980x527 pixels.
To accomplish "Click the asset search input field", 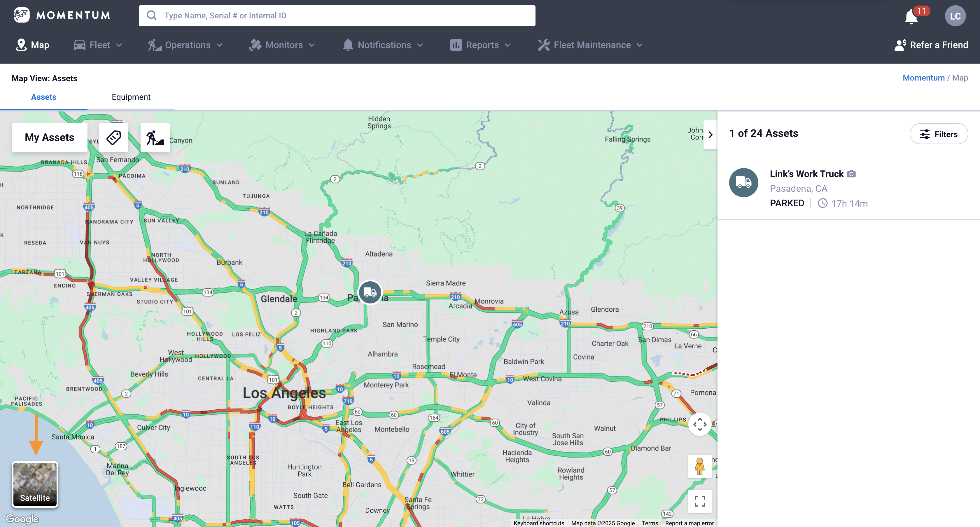I will (x=337, y=15).
